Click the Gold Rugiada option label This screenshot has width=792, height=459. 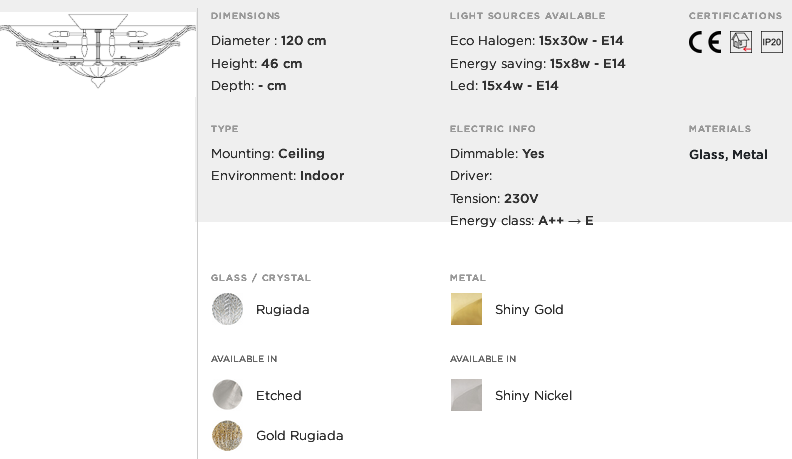point(300,435)
